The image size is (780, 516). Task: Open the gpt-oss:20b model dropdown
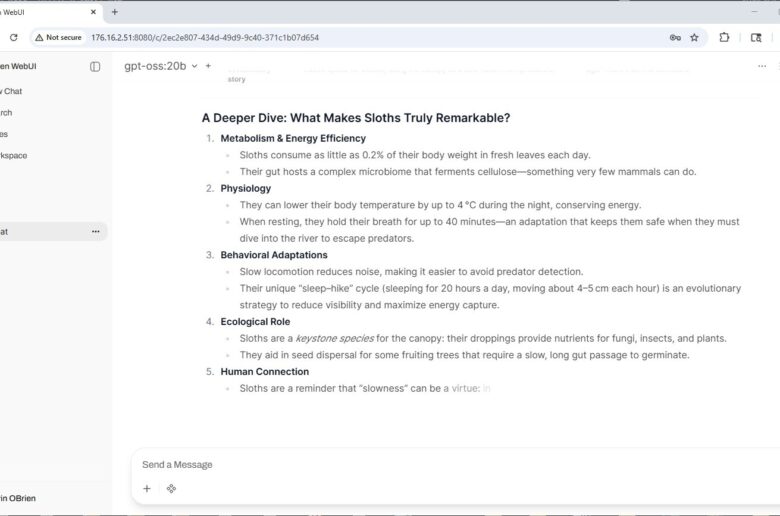click(x=160, y=66)
